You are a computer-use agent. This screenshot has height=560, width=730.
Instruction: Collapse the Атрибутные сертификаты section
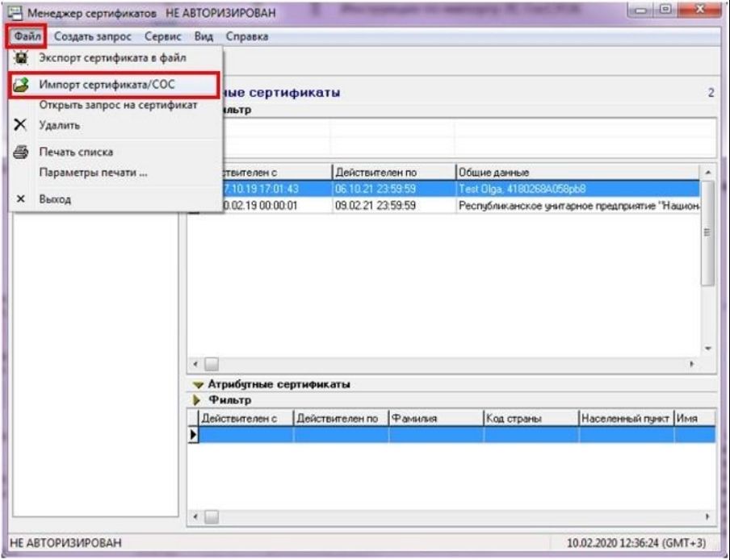(x=197, y=385)
